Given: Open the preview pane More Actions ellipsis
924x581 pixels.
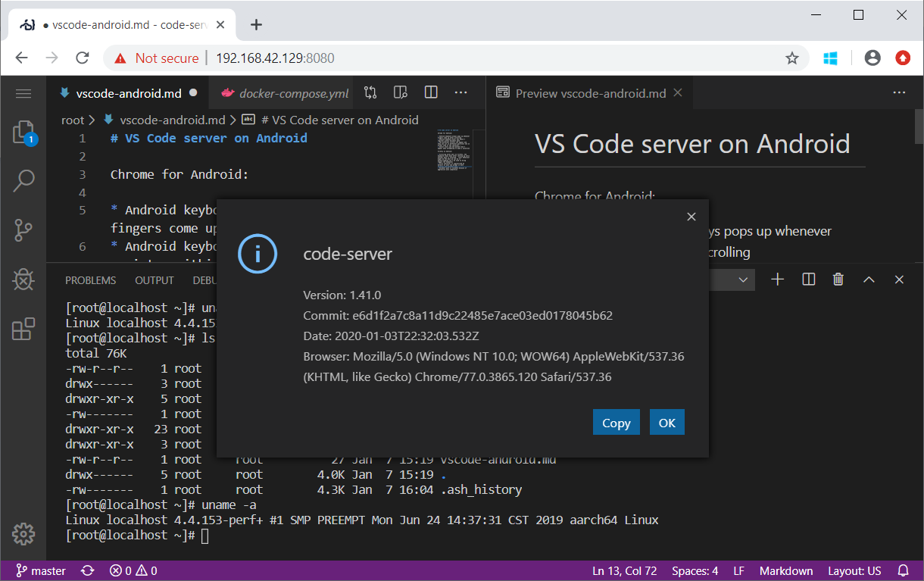Looking at the screenshot, I should click(899, 92).
